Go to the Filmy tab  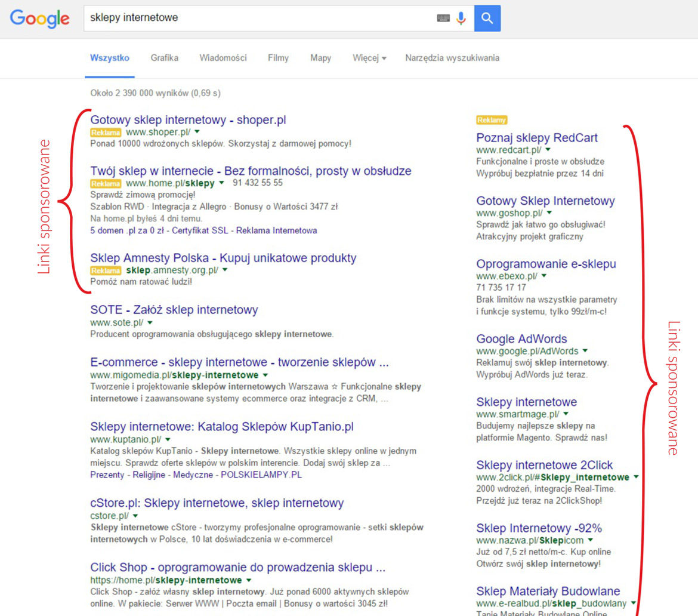278,58
